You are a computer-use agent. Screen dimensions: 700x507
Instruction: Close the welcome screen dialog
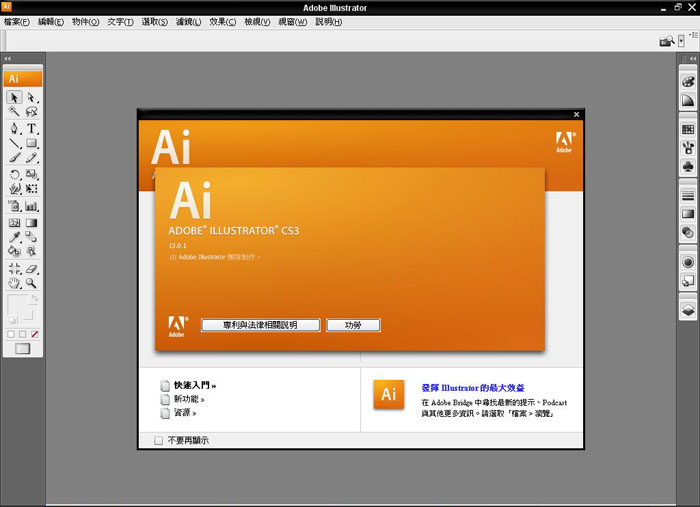(x=576, y=115)
